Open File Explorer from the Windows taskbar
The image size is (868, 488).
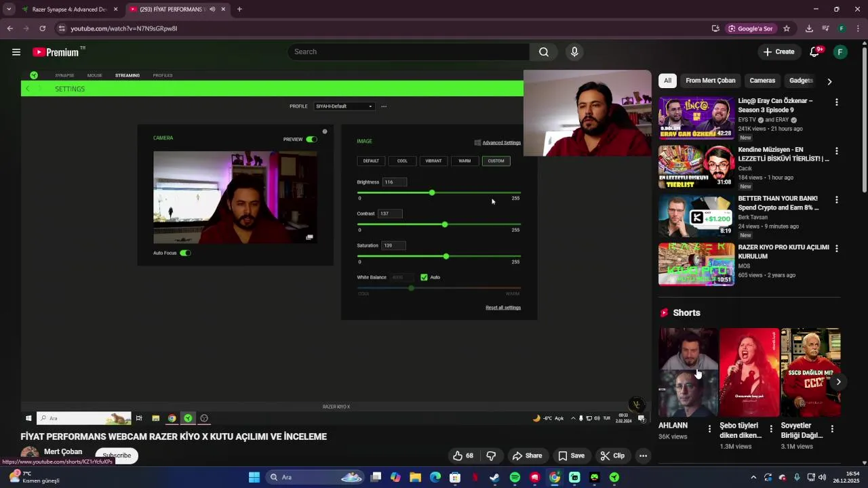pyautogui.click(x=415, y=477)
